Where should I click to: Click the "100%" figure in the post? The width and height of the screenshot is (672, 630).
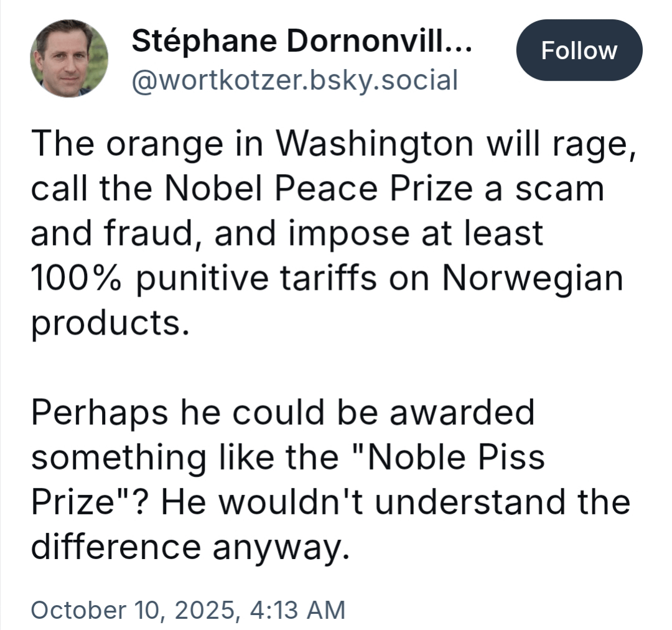[x=76, y=278]
